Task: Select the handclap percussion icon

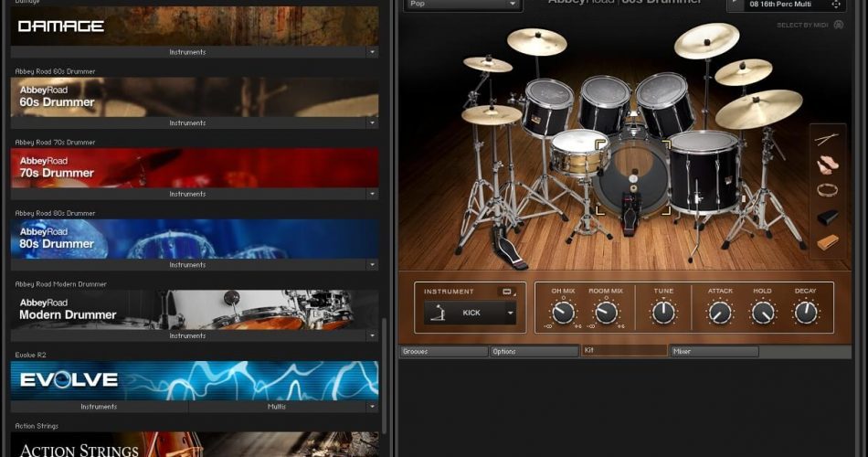Action: [827, 165]
